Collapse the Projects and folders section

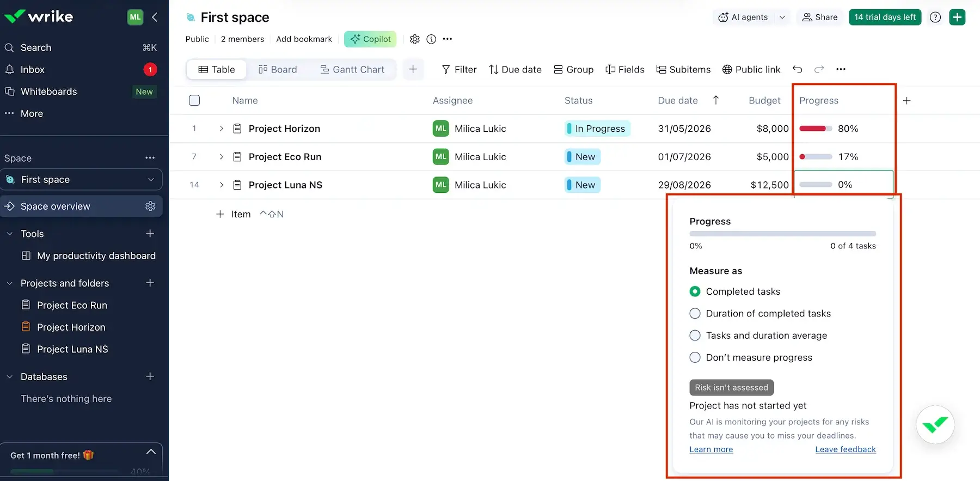point(9,283)
